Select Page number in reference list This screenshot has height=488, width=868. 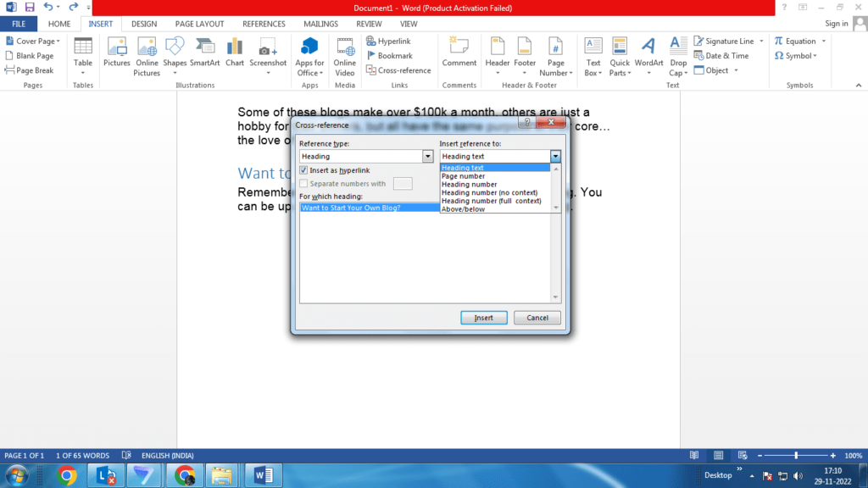click(x=465, y=175)
